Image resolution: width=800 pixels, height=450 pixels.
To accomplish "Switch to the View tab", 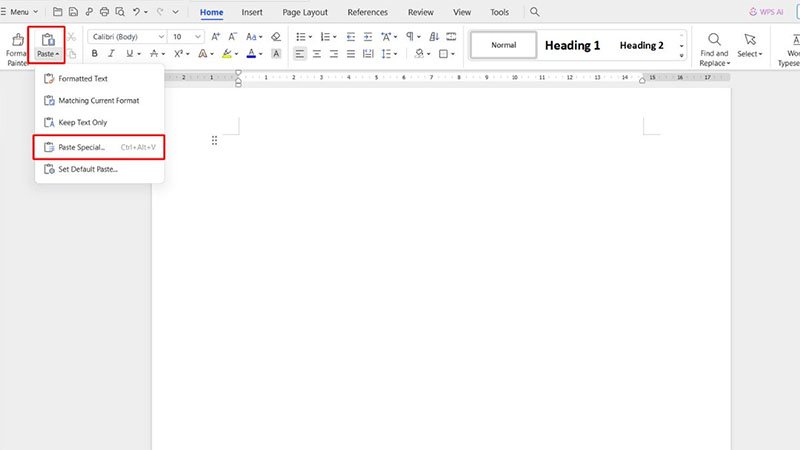I will tap(462, 12).
